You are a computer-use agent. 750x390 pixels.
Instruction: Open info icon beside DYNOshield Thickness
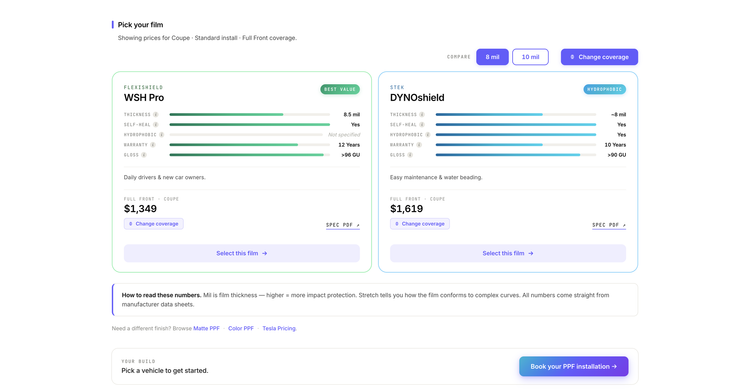[422, 114]
